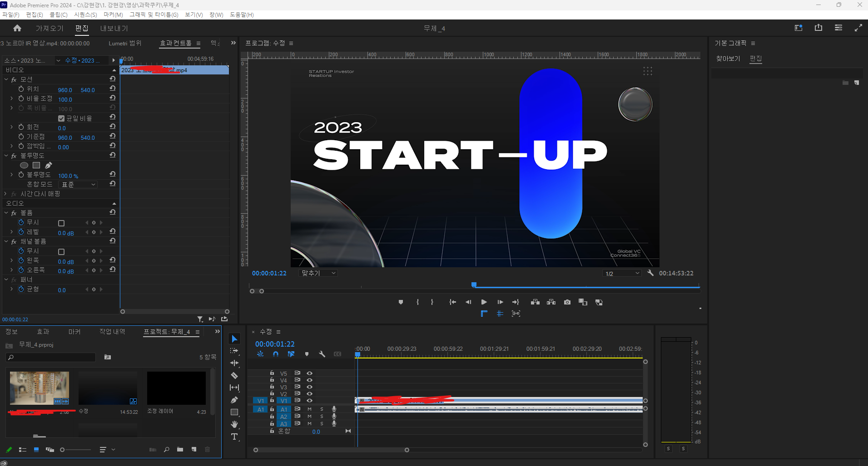The height and width of the screenshot is (466, 868).
Task: Click Go to In point button
Action: (452, 302)
